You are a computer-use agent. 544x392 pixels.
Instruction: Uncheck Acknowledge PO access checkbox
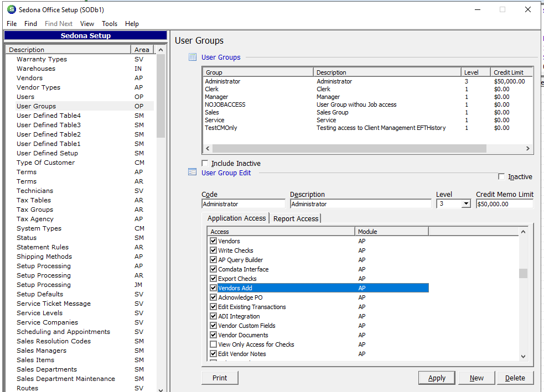214,297
